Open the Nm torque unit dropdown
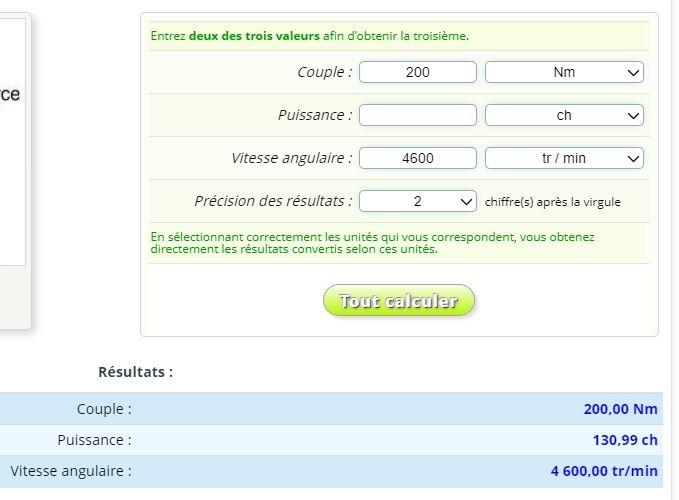679x500 pixels. [x=564, y=72]
